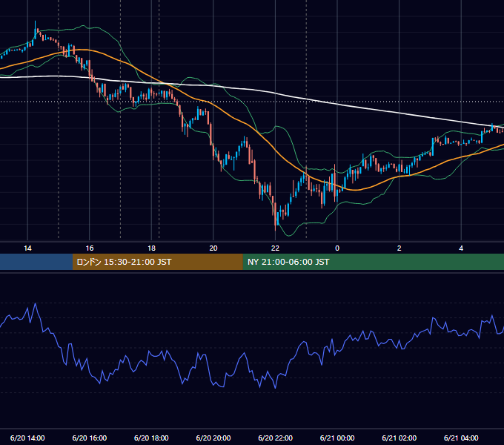Click the 4 hour label on price chart axis
Screen dimensions: 504x445
(461, 248)
